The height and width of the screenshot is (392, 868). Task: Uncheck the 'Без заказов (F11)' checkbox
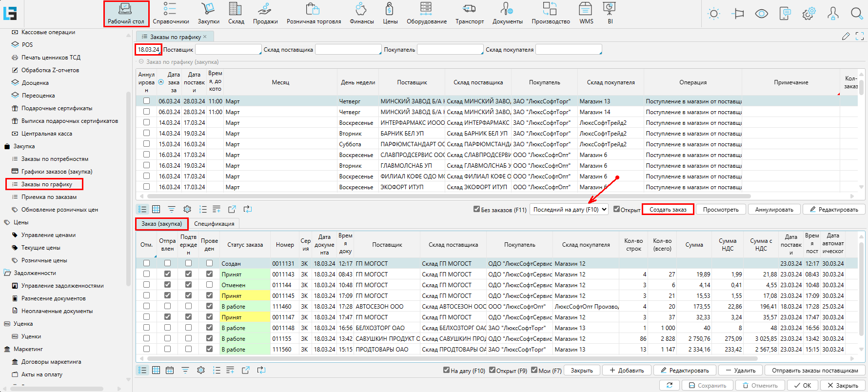pos(476,209)
